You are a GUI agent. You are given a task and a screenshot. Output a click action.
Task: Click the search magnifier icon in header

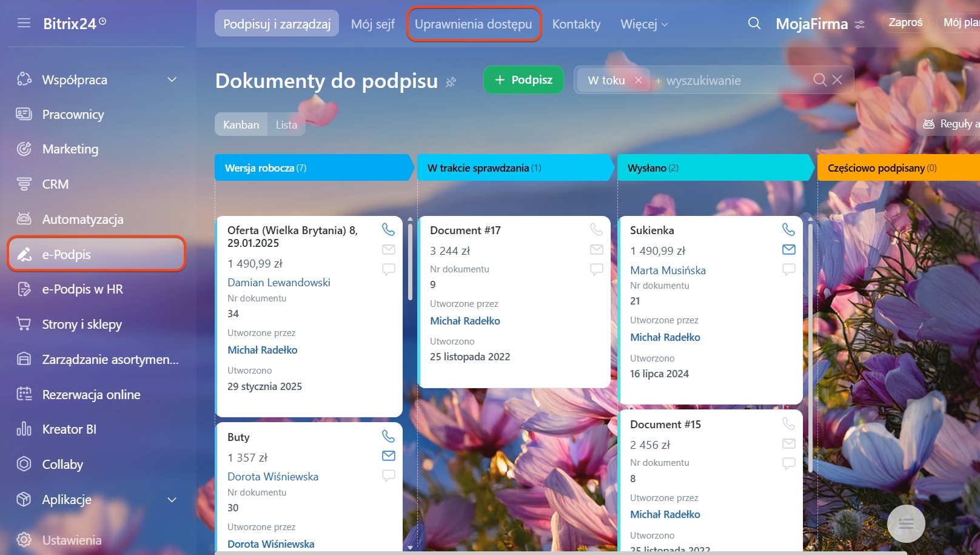(x=754, y=24)
